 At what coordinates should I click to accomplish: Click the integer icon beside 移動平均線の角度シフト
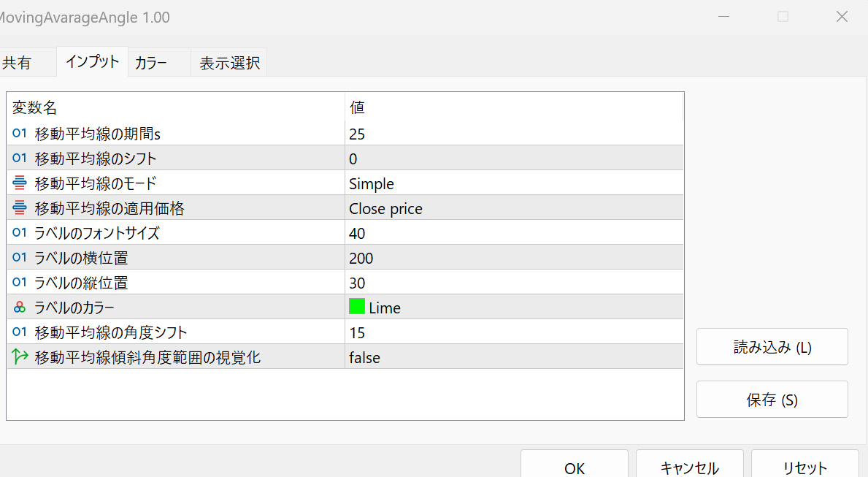coord(20,332)
